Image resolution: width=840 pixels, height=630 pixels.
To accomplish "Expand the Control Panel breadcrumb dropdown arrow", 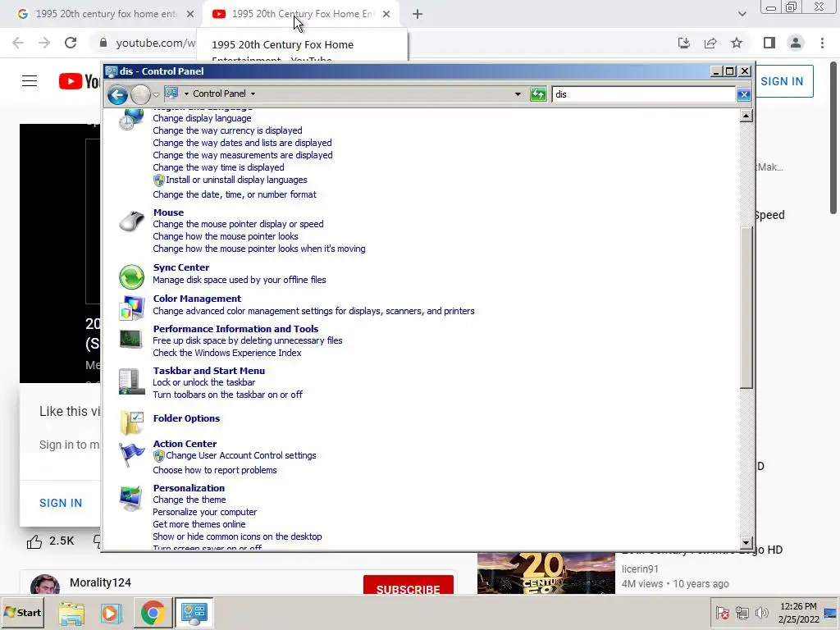I will point(253,94).
